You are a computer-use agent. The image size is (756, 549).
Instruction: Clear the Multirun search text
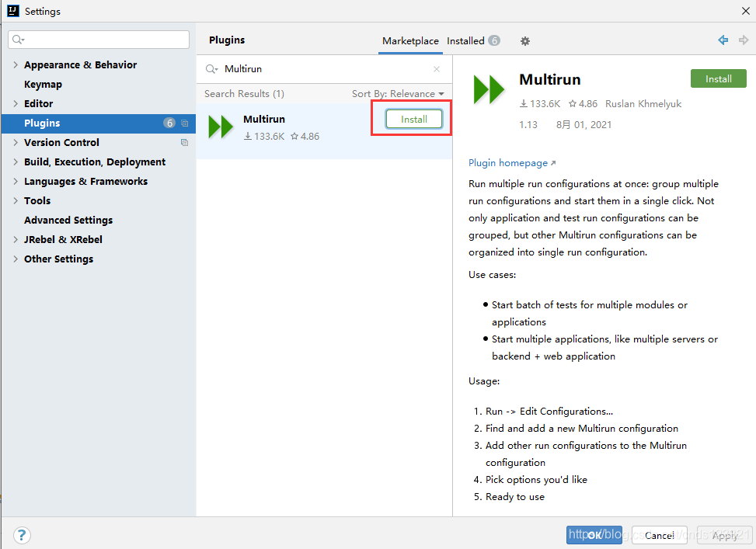pos(437,69)
